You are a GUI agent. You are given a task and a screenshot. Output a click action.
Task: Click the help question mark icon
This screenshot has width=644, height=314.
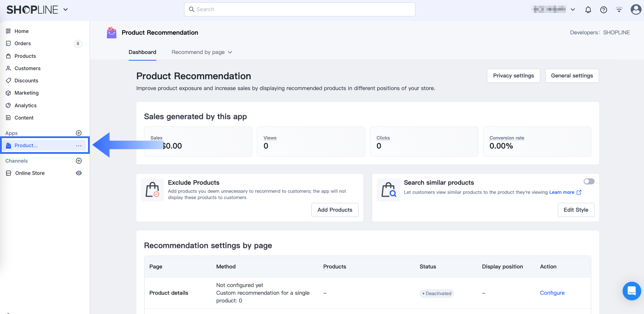click(x=604, y=10)
